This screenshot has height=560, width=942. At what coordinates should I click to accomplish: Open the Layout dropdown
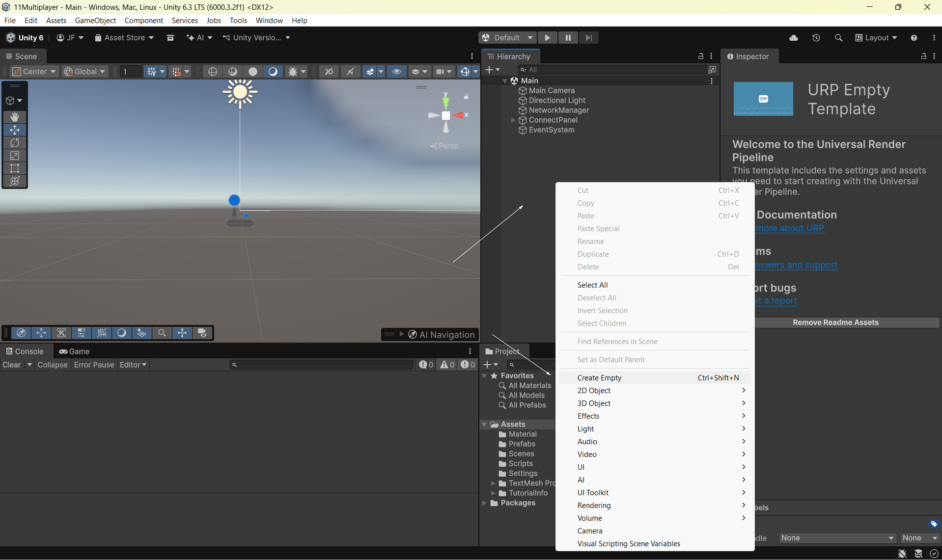tap(876, 38)
